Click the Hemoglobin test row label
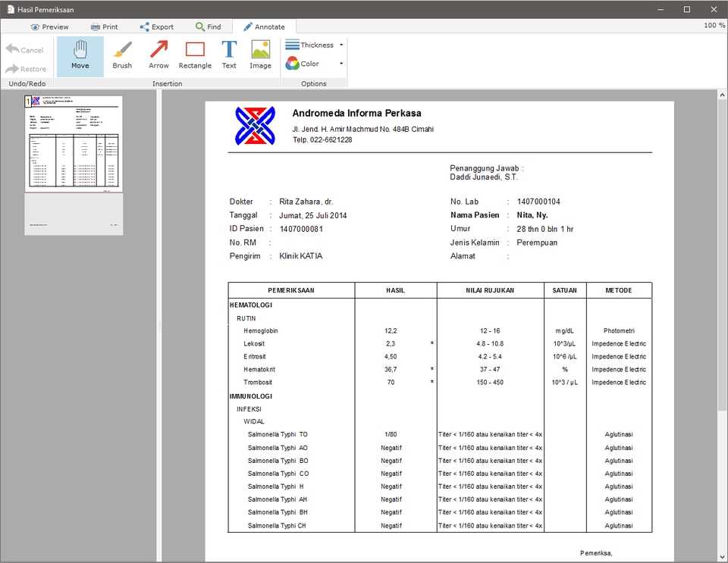 (x=260, y=330)
